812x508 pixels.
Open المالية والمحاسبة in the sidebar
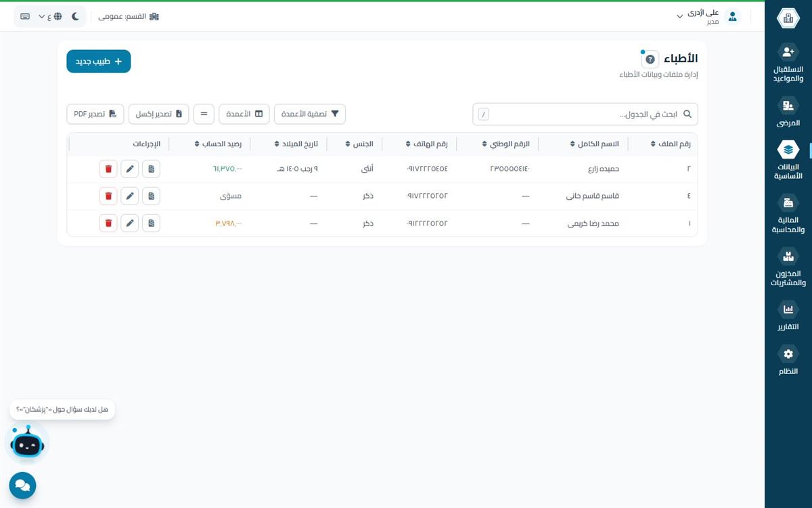click(x=788, y=214)
